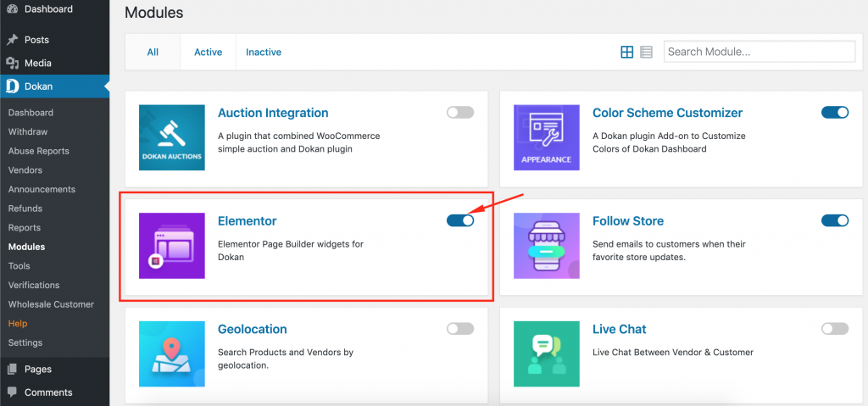This screenshot has height=406, width=868.
Task: Disable the Color Scheme Customizer toggle
Action: click(x=835, y=113)
